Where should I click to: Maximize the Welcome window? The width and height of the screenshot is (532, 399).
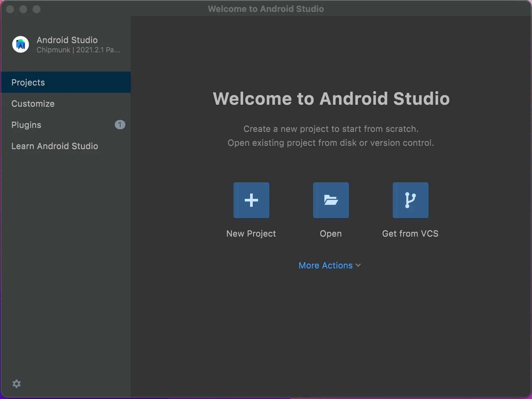click(x=36, y=9)
